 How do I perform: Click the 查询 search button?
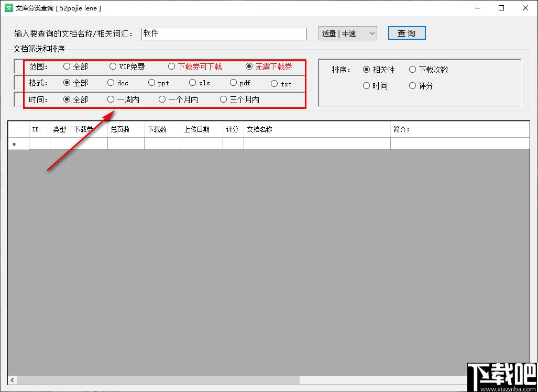click(407, 33)
